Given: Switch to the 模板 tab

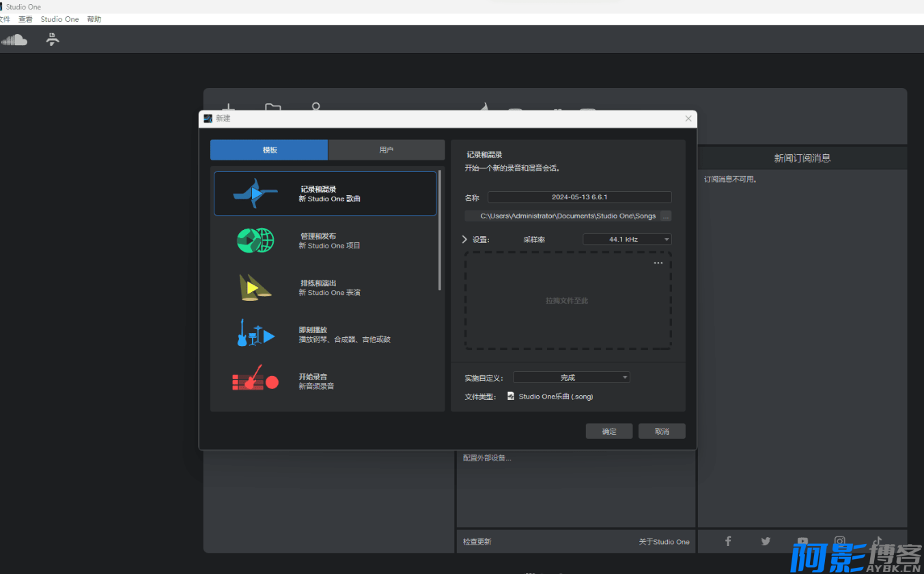Looking at the screenshot, I should [269, 150].
